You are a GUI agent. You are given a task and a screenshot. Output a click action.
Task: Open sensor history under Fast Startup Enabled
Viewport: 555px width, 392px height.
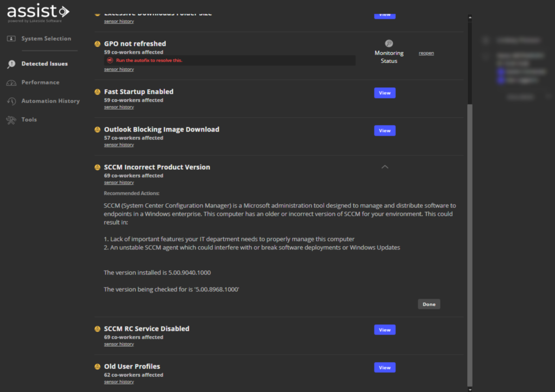coord(119,107)
